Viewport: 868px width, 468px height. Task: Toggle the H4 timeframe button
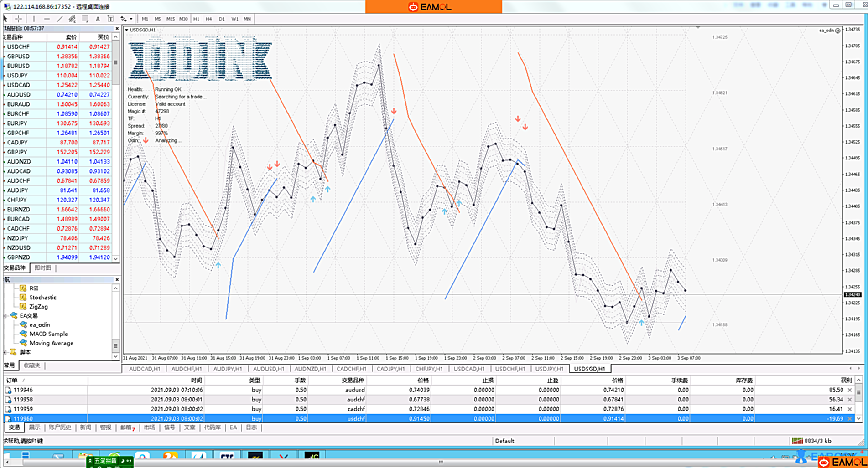click(x=208, y=19)
